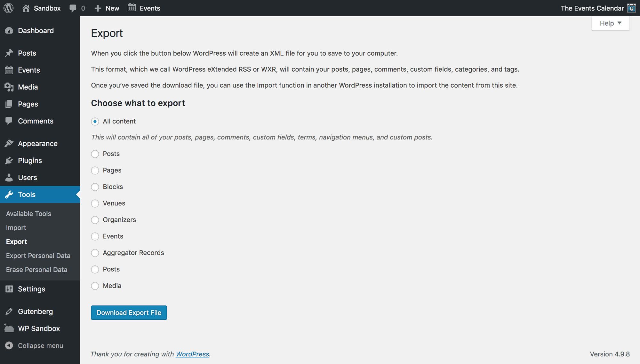The height and width of the screenshot is (364, 640).
Task: Open Settings via the sidebar icon
Action: tap(9, 289)
